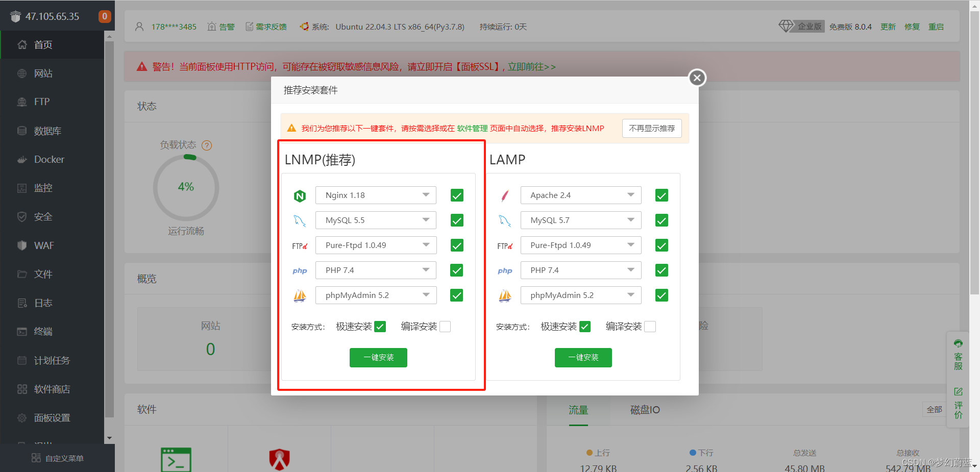
Task: Uncheck Nginx 1.18 in LNMP suite
Action: [x=457, y=195]
